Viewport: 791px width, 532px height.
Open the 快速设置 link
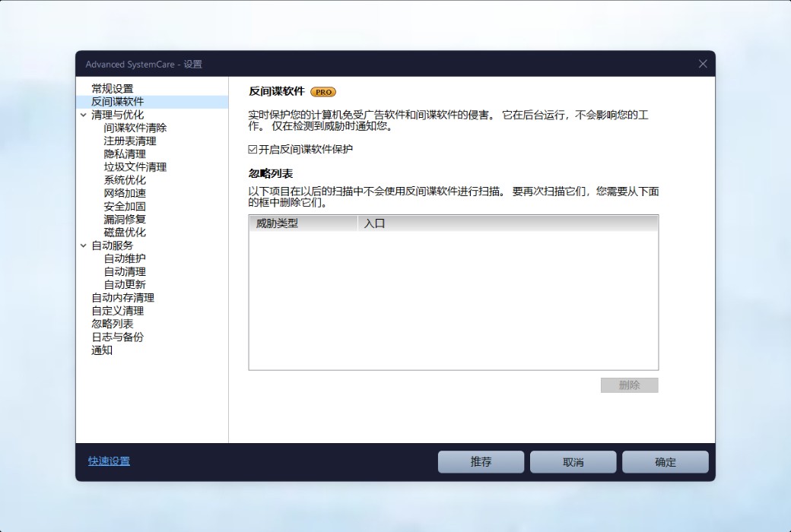click(109, 461)
